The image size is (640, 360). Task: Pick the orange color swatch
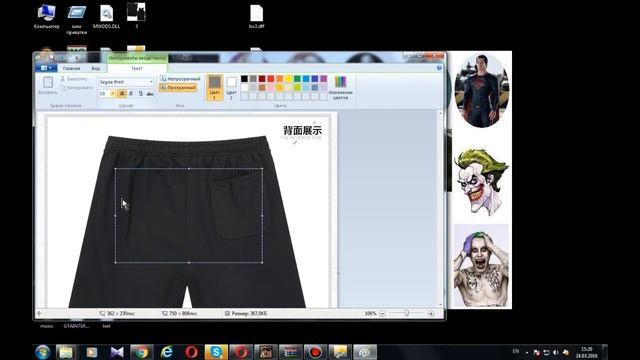pos(280,78)
